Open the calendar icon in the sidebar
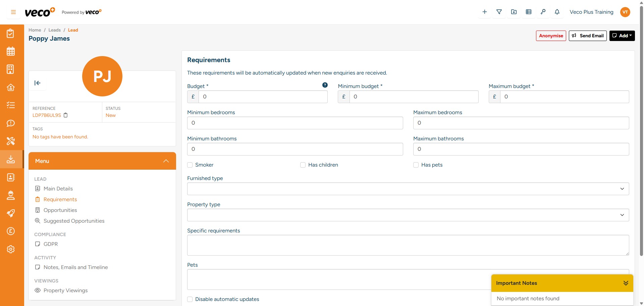The height and width of the screenshot is (306, 644). (x=11, y=51)
